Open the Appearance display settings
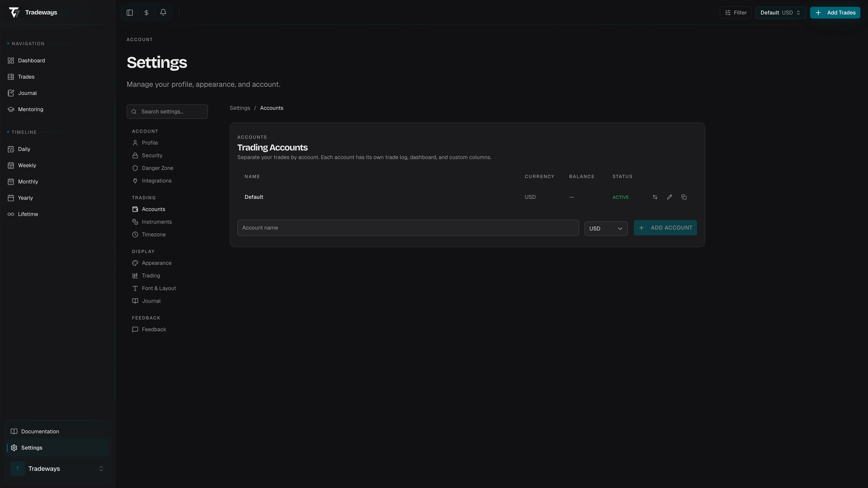 (157, 263)
